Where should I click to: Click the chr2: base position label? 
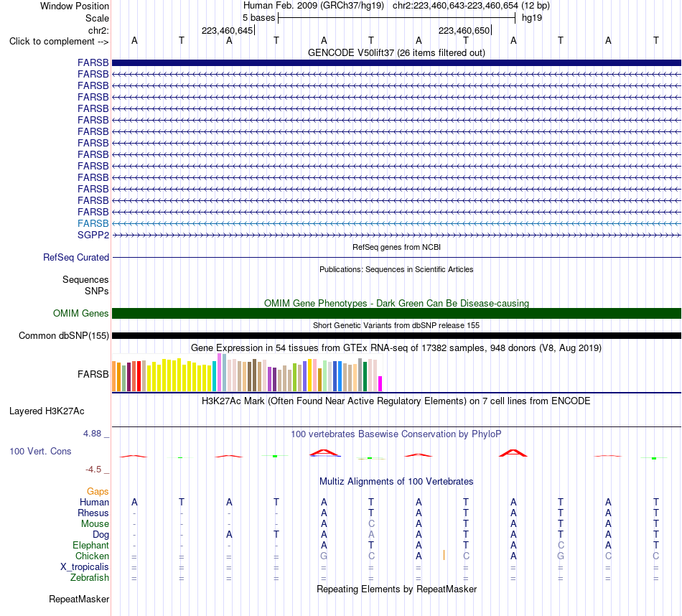98,30
